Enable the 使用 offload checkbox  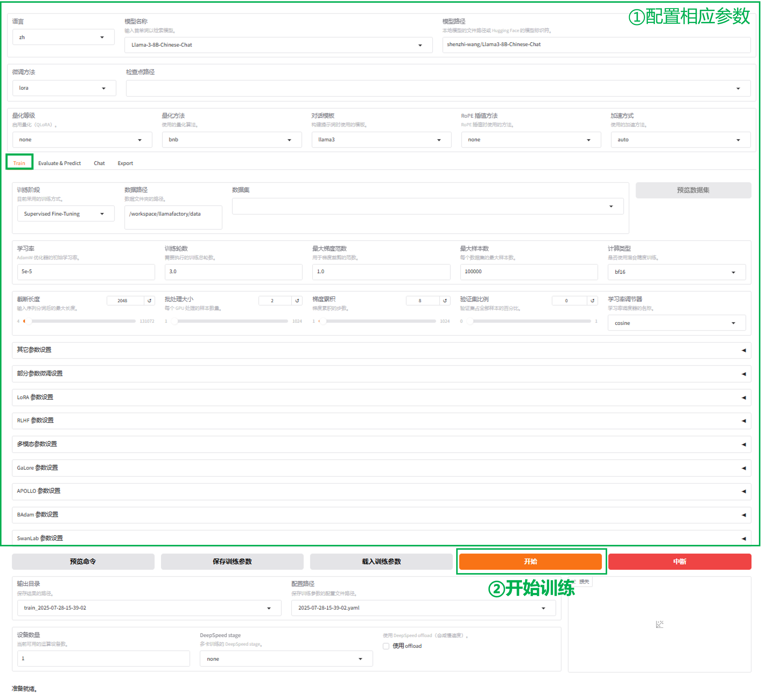click(386, 646)
